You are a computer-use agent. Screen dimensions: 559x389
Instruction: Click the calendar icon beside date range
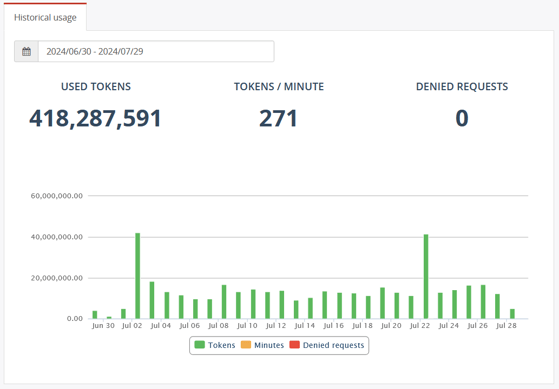tap(26, 51)
